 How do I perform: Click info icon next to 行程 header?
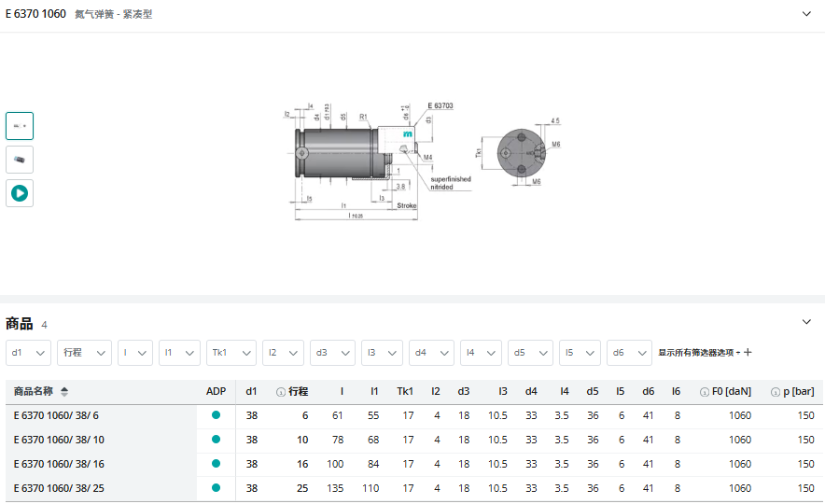click(x=280, y=392)
